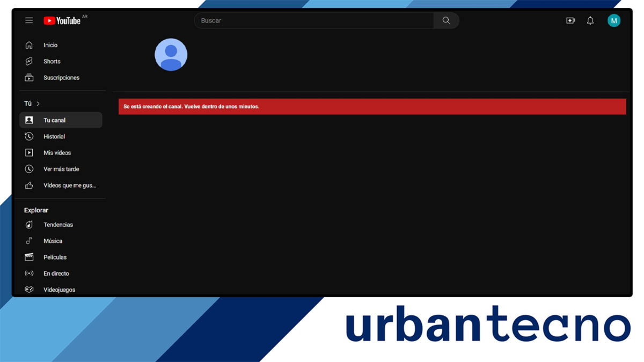Image resolution: width=644 pixels, height=362 pixels.
Task: Open the notifications bell
Action: [x=590, y=20]
